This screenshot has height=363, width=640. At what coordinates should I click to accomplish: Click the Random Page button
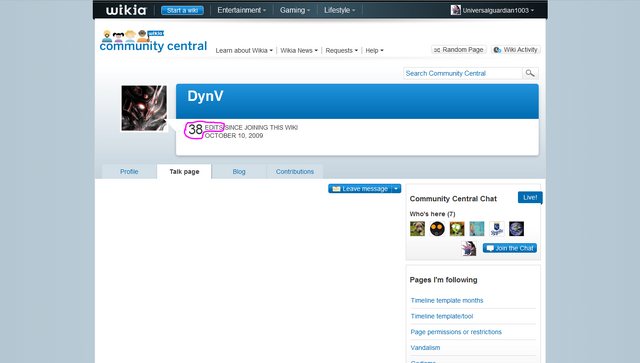[x=459, y=49]
